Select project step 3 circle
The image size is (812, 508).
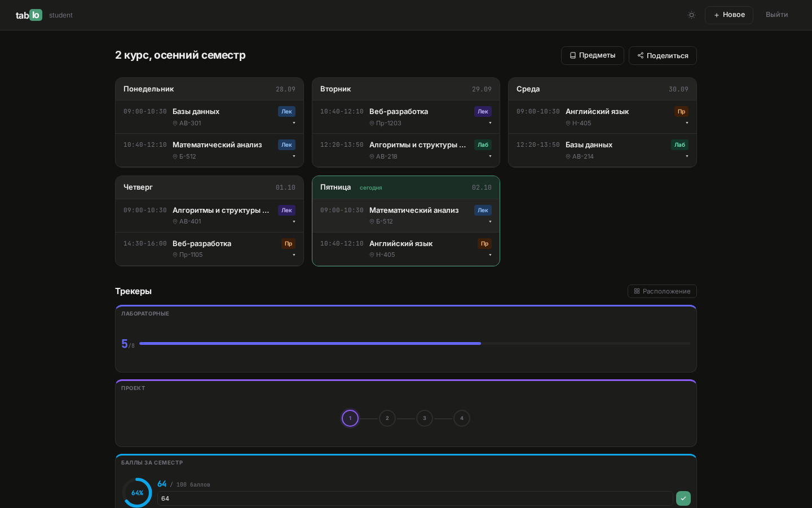(425, 418)
